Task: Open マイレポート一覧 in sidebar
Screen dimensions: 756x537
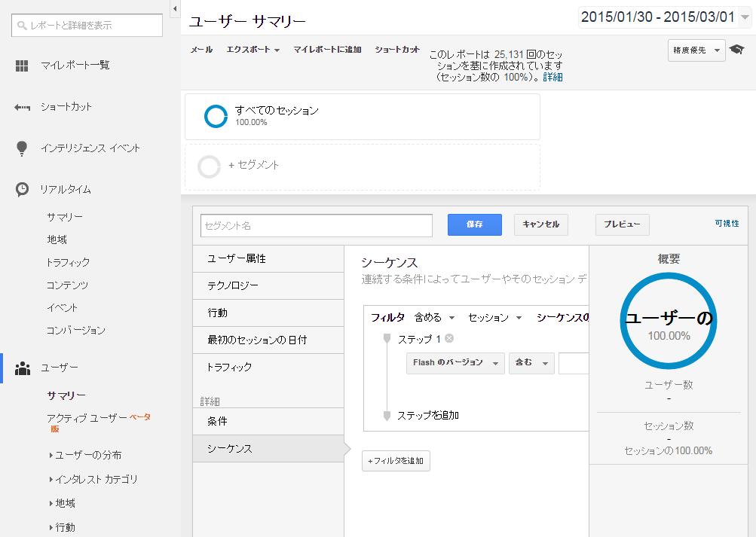Action: click(75, 66)
